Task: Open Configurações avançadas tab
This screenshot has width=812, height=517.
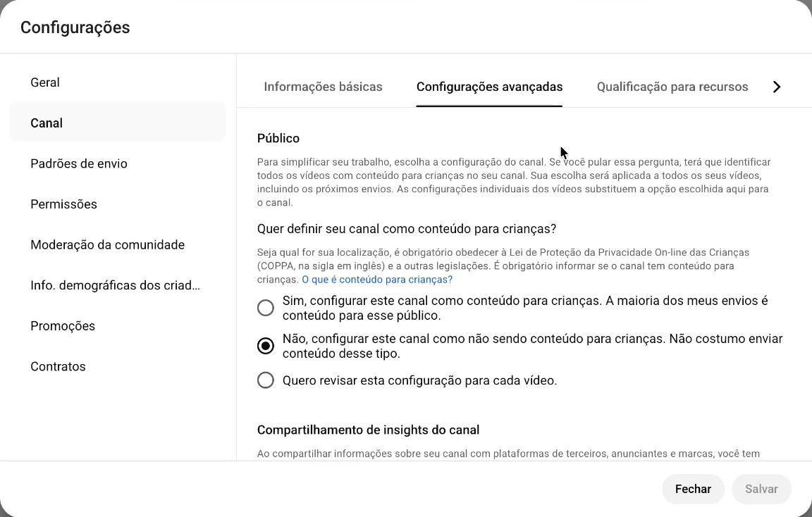Action: pos(489,87)
